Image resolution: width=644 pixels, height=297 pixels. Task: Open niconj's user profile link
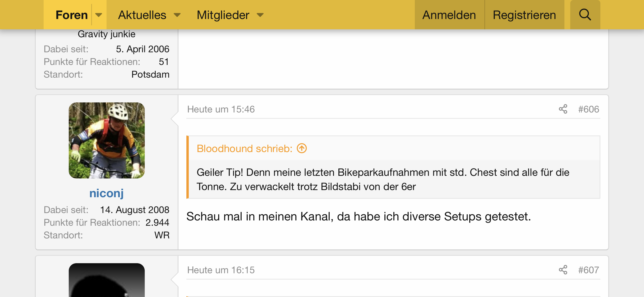click(107, 193)
